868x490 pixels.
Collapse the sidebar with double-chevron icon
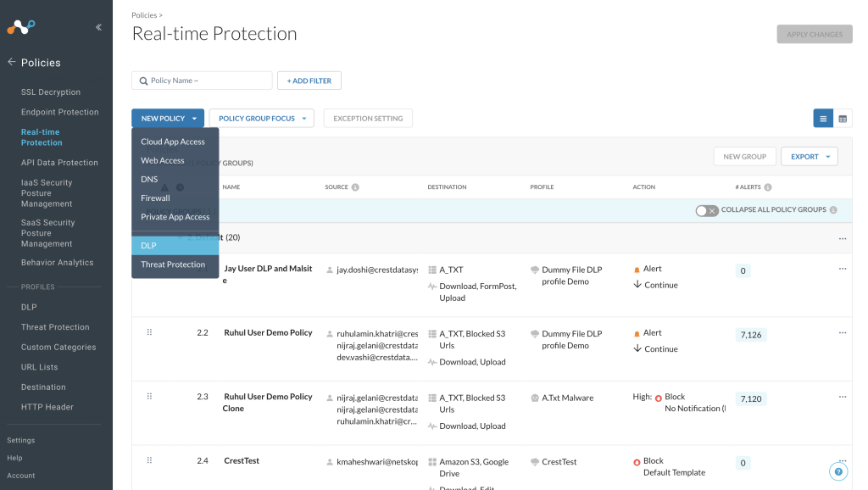click(x=98, y=27)
